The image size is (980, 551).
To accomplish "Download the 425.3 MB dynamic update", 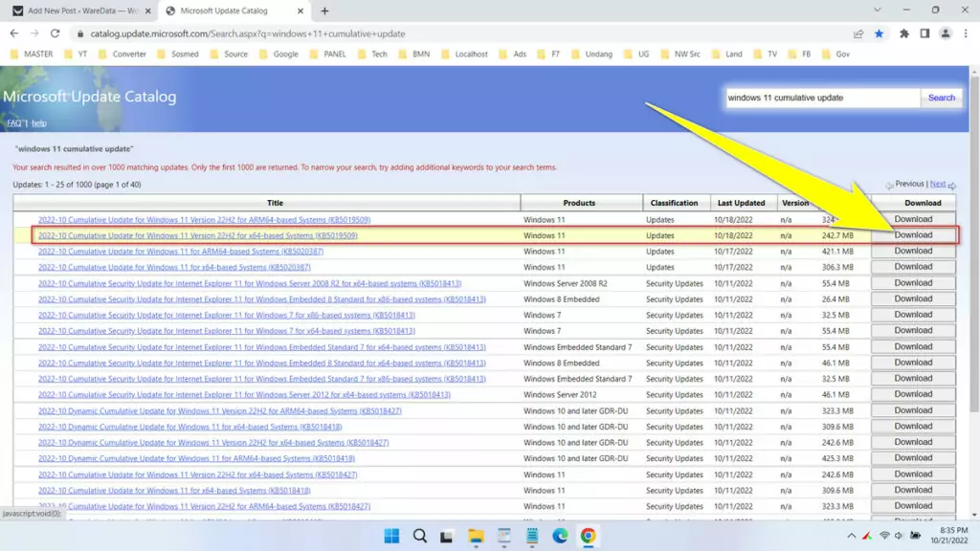I will click(912, 458).
